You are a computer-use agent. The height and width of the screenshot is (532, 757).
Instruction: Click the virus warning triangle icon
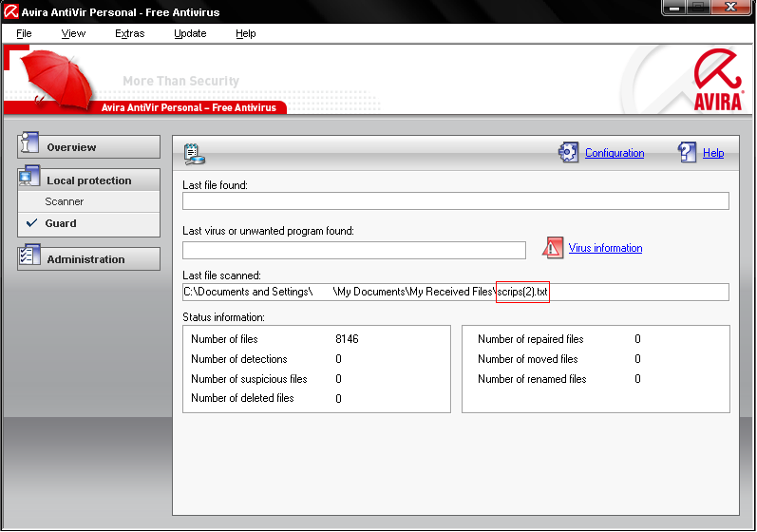(x=553, y=248)
